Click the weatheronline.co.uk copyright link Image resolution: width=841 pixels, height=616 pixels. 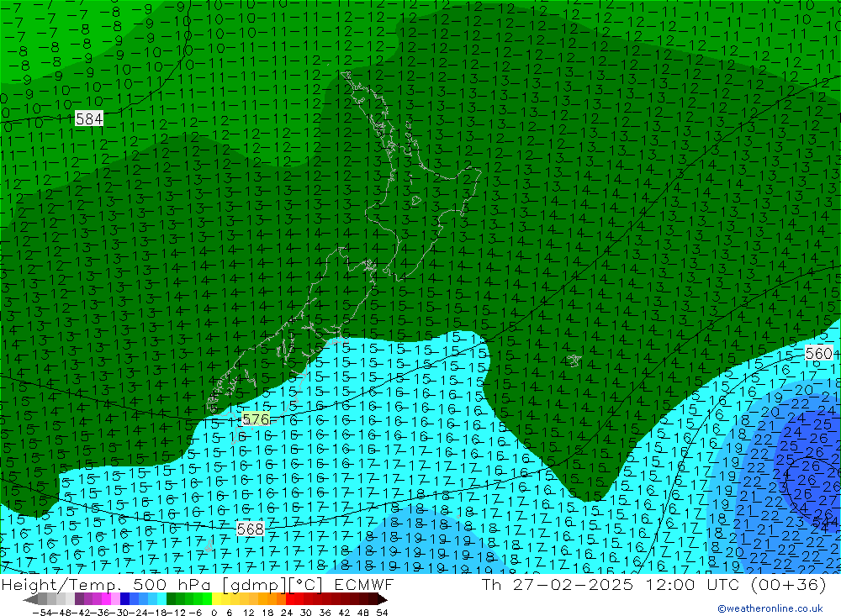[x=770, y=608]
